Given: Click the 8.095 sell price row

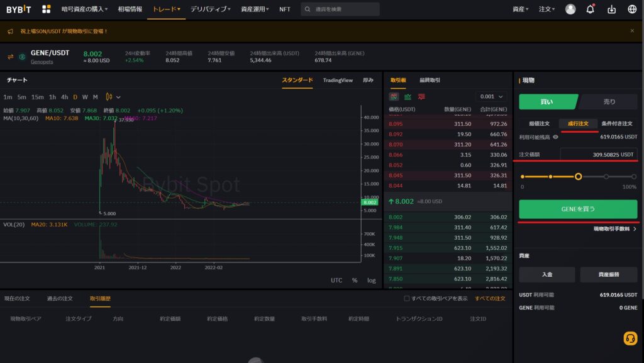Looking at the screenshot, I should [x=448, y=124].
